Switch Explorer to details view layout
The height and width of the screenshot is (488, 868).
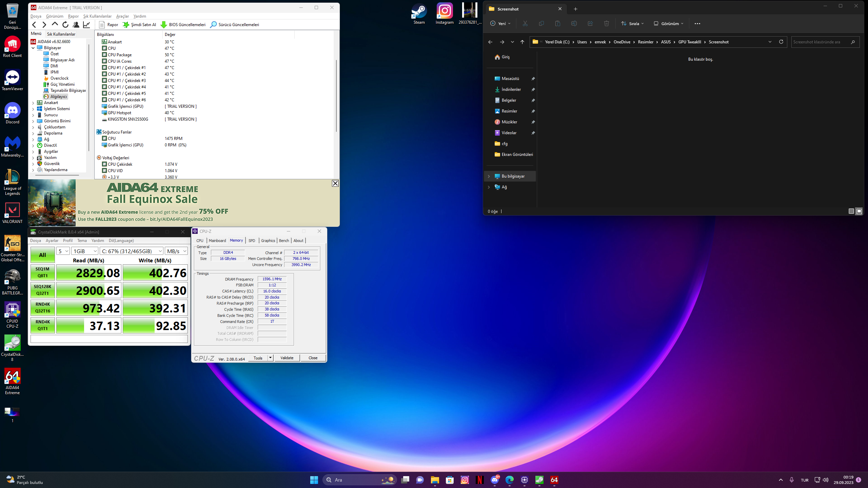pyautogui.click(x=851, y=211)
